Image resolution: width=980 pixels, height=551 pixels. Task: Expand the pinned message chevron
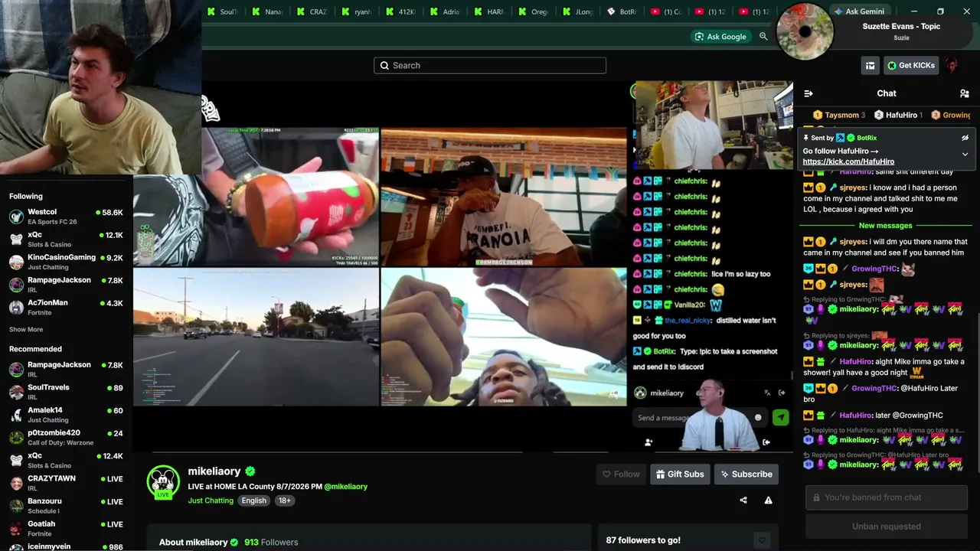pyautogui.click(x=965, y=154)
